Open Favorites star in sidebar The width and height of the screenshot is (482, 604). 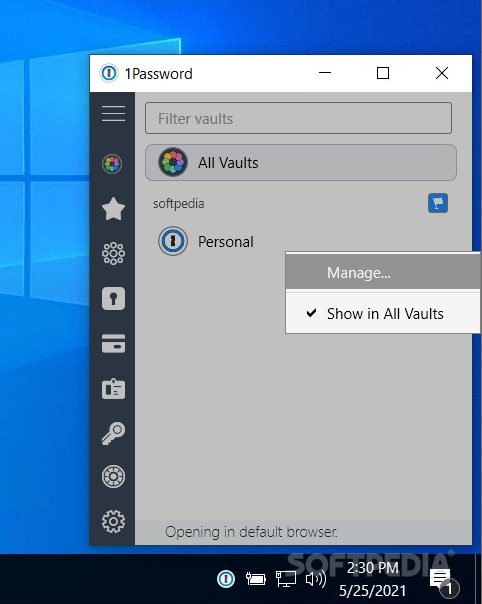[113, 209]
